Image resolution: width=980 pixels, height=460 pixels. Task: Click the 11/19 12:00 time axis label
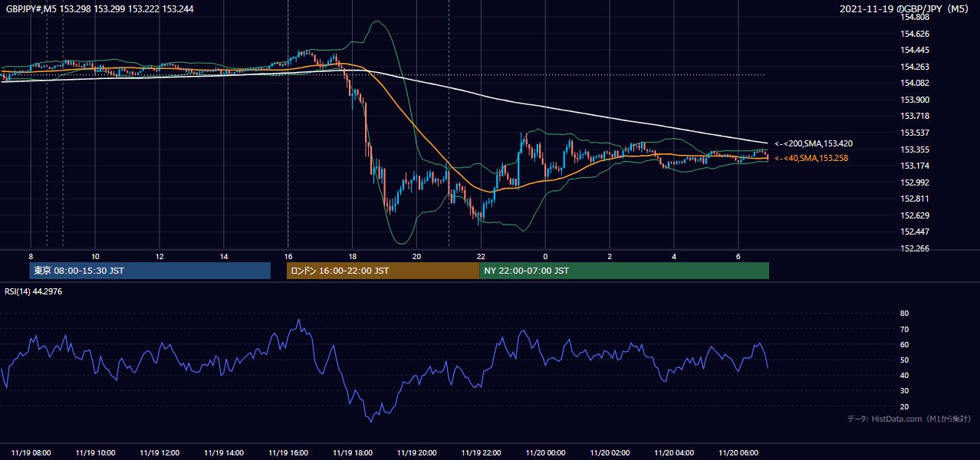coord(159,453)
